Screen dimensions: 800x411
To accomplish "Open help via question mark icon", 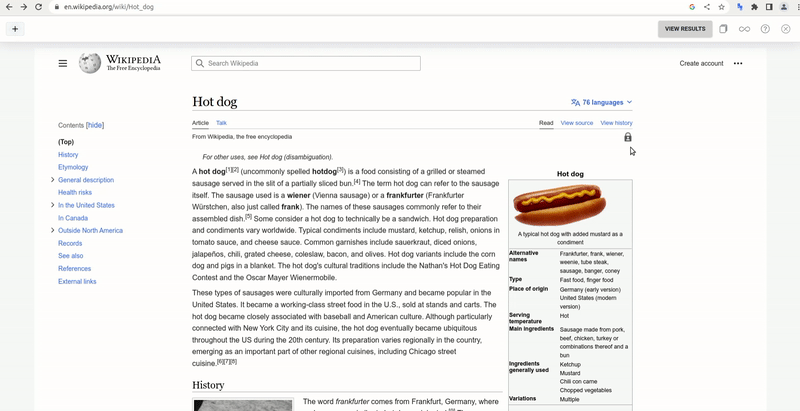I will 765,29.
